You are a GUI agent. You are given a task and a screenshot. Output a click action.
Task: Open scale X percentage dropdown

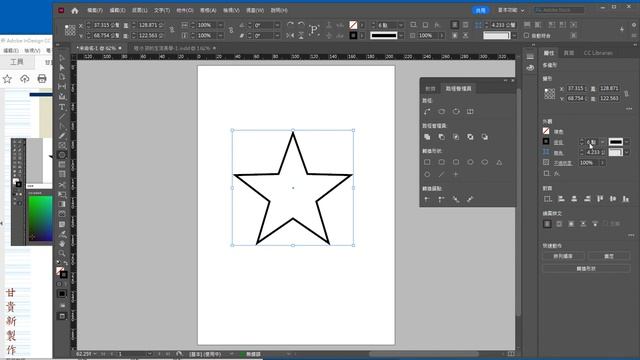pos(220,25)
